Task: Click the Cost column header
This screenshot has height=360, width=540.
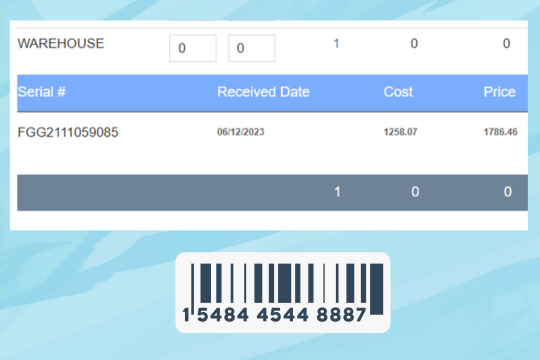Action: (398, 92)
